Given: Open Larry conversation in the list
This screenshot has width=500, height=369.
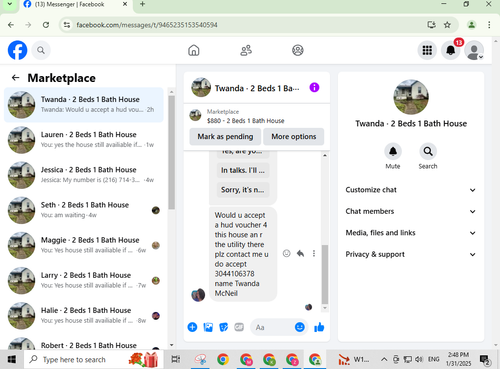Looking at the screenshot, I should (x=84, y=280).
